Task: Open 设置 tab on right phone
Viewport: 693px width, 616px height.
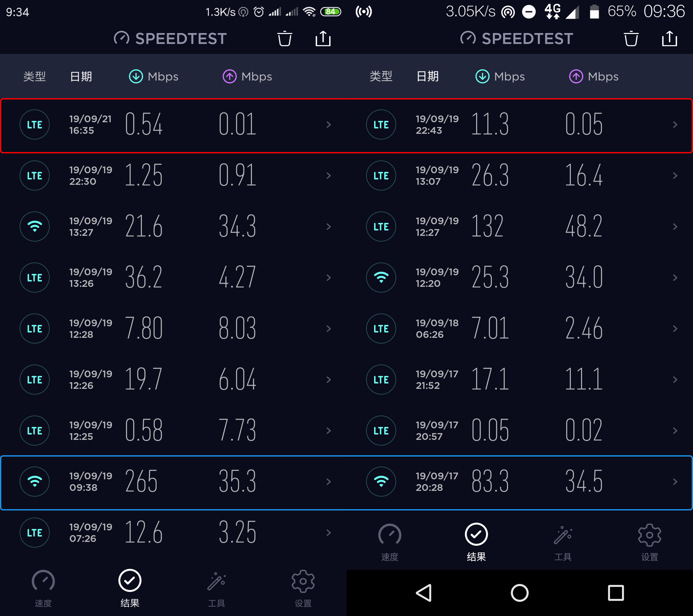Action: 650,543
